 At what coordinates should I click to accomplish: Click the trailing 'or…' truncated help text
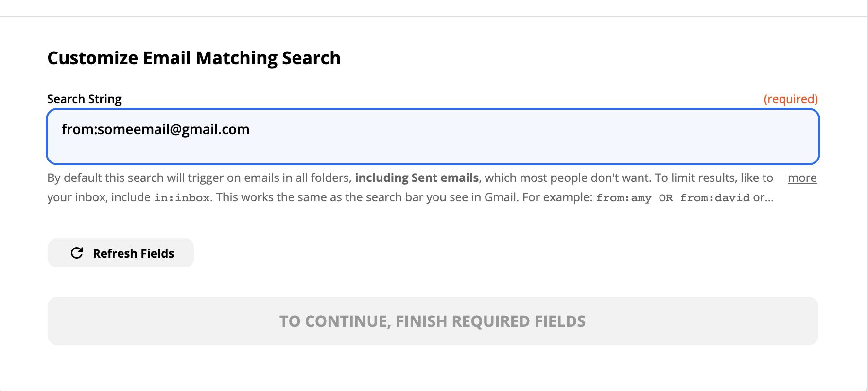tap(763, 197)
